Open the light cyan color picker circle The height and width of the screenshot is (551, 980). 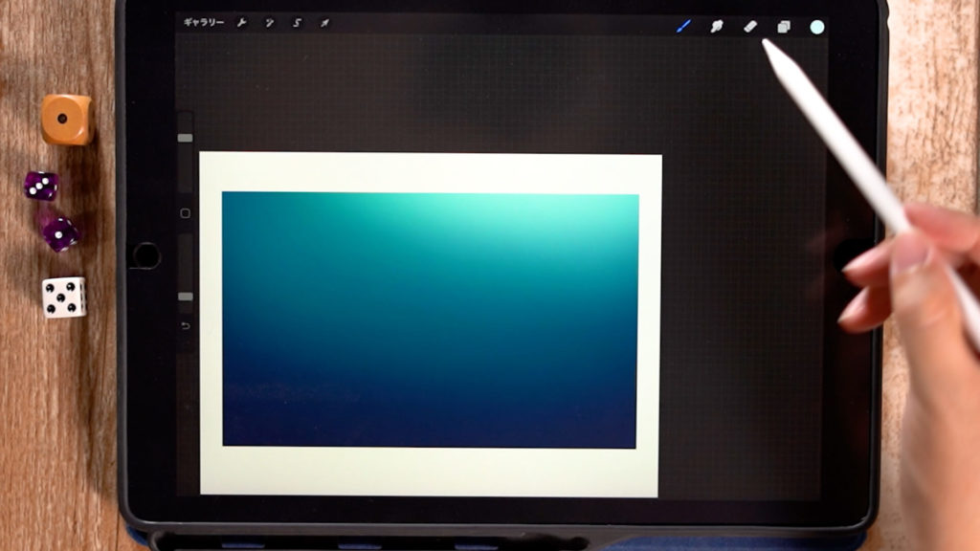pyautogui.click(x=817, y=27)
